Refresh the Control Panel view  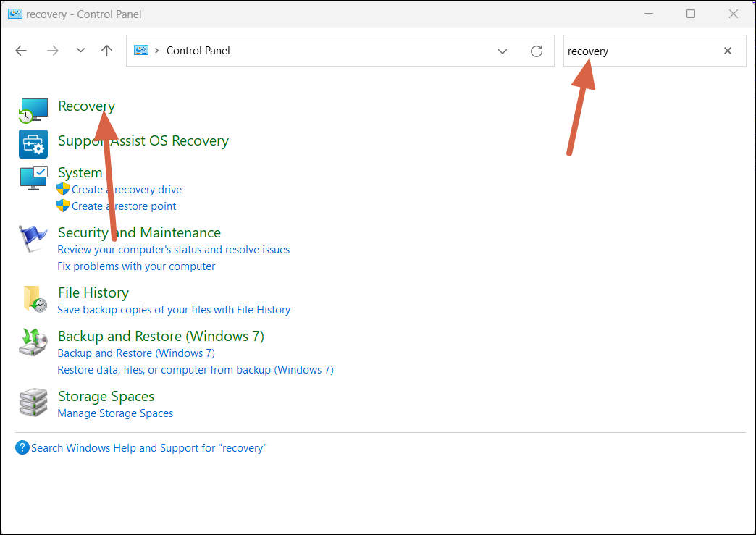537,51
